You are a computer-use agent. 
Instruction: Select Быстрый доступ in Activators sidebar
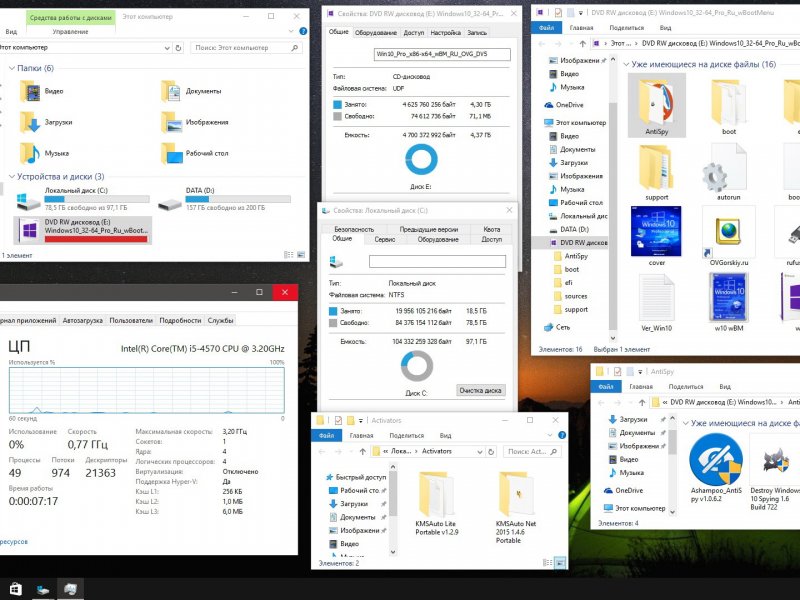tap(360, 478)
